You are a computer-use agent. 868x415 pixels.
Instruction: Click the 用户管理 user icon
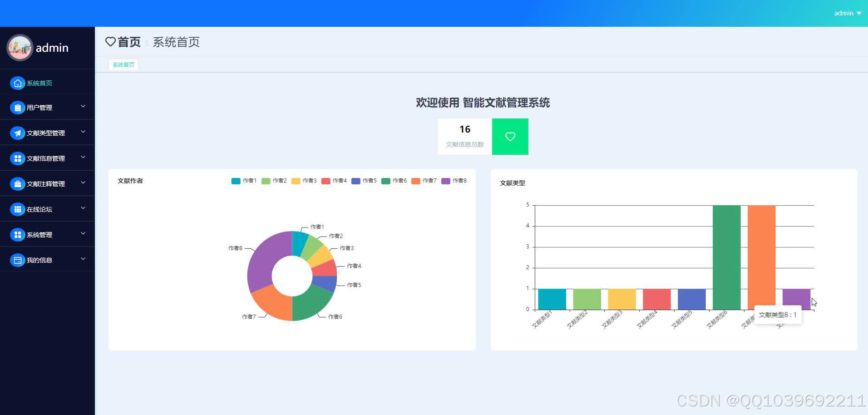point(18,108)
